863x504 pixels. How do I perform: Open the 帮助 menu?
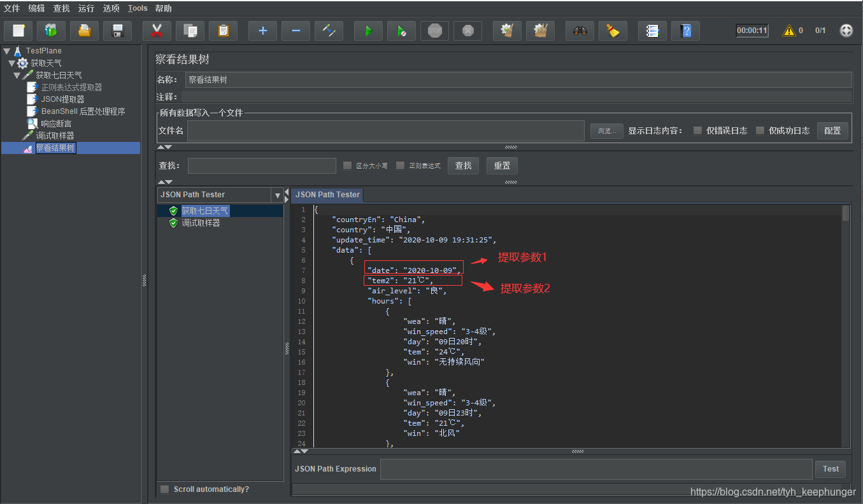point(163,8)
